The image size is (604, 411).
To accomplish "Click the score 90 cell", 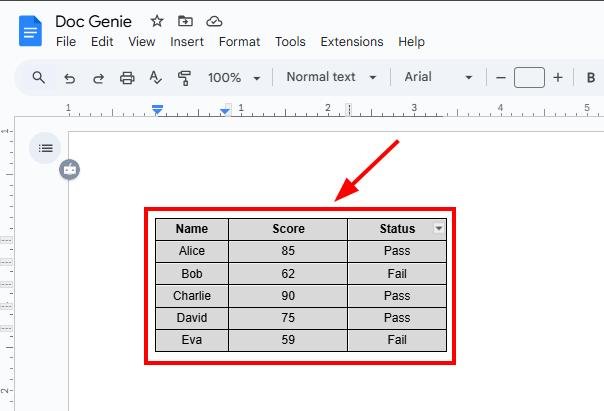I will point(288,296).
